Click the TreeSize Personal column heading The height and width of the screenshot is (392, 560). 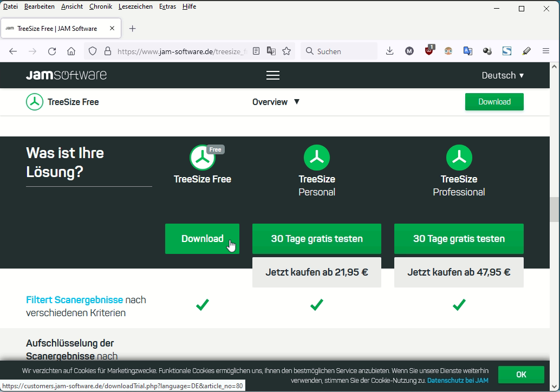pyautogui.click(x=317, y=186)
